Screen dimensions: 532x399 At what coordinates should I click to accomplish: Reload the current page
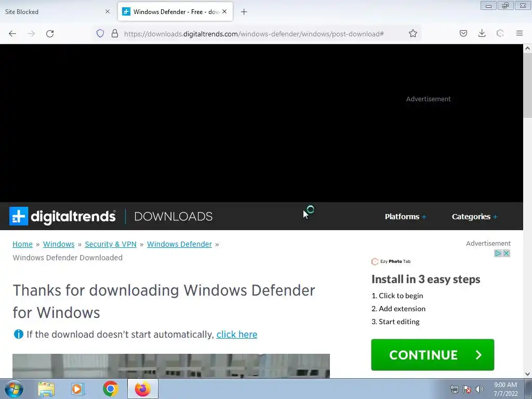coord(50,34)
